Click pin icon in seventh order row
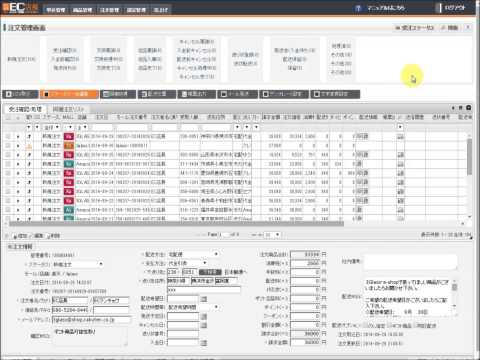The image size is (480, 360). point(29,191)
